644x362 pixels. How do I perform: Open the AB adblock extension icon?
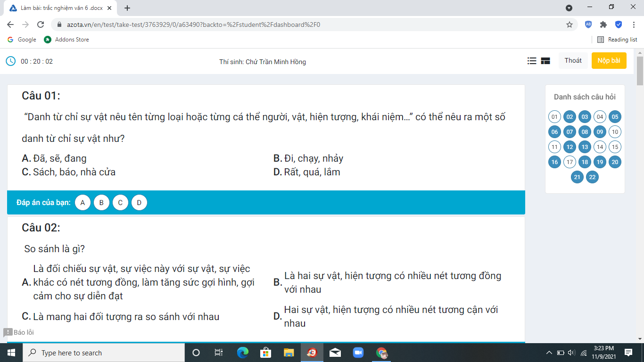pos(588,25)
